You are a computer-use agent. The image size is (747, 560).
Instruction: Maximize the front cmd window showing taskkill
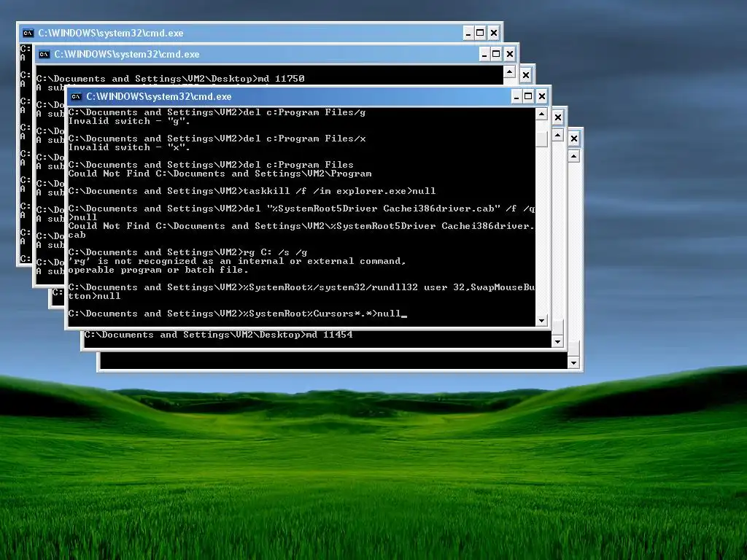[x=528, y=97]
